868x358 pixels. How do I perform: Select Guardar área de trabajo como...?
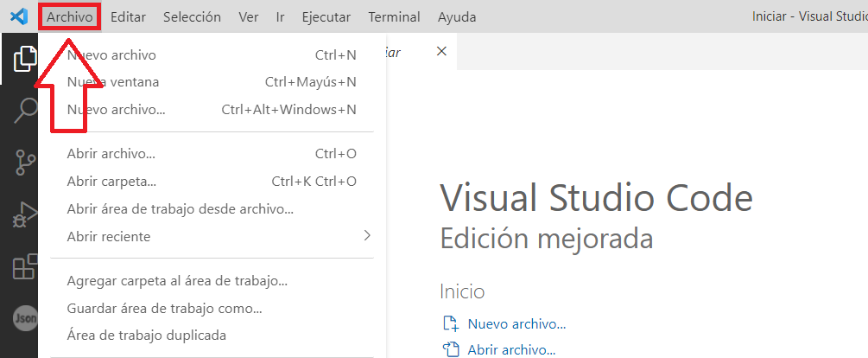click(x=164, y=308)
